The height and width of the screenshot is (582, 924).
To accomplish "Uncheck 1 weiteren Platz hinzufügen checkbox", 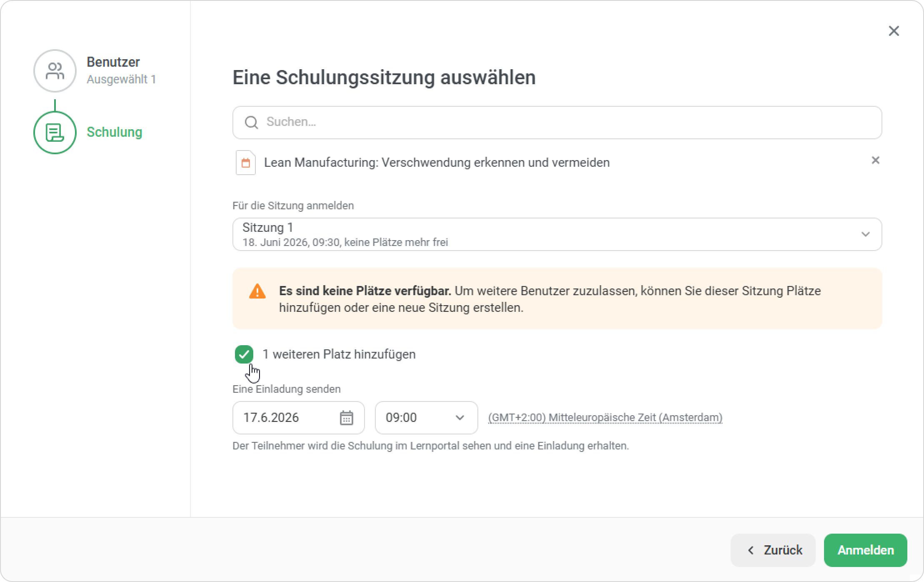I will click(244, 354).
